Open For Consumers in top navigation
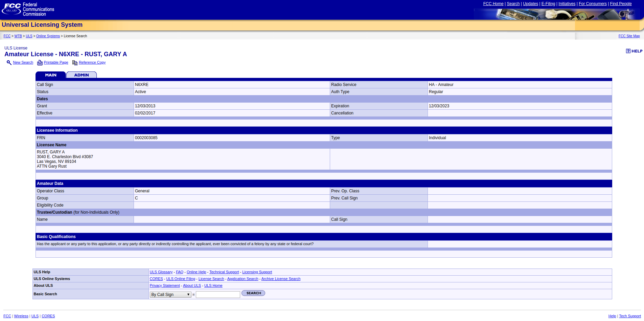This screenshot has height=321, width=644. 593,4
